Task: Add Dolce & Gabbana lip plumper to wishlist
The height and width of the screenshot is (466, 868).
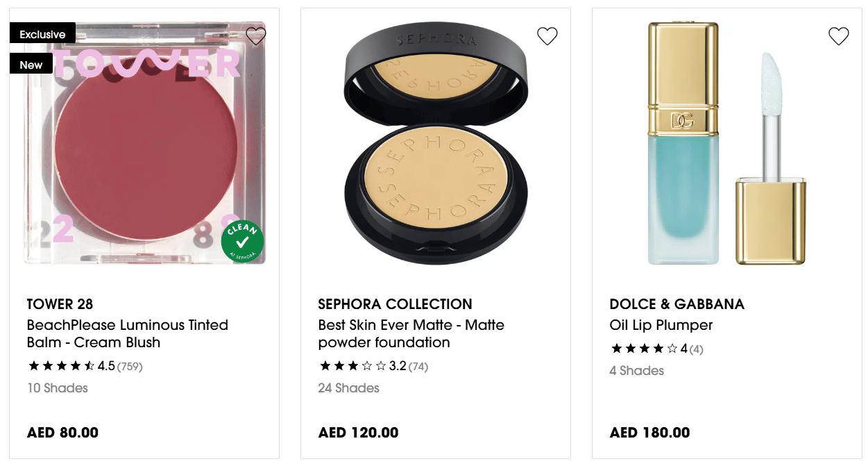Action: (x=839, y=35)
